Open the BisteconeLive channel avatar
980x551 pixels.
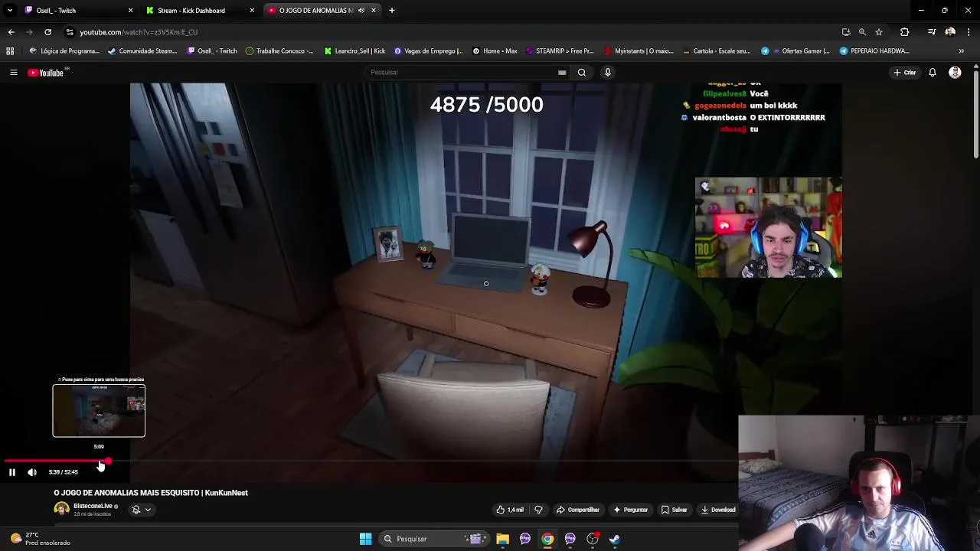pyautogui.click(x=61, y=509)
